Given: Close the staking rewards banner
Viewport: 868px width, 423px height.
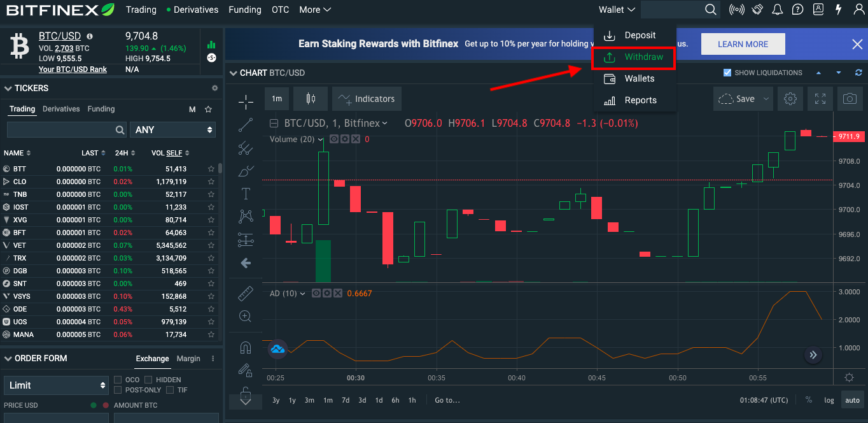Looking at the screenshot, I should point(857,44).
